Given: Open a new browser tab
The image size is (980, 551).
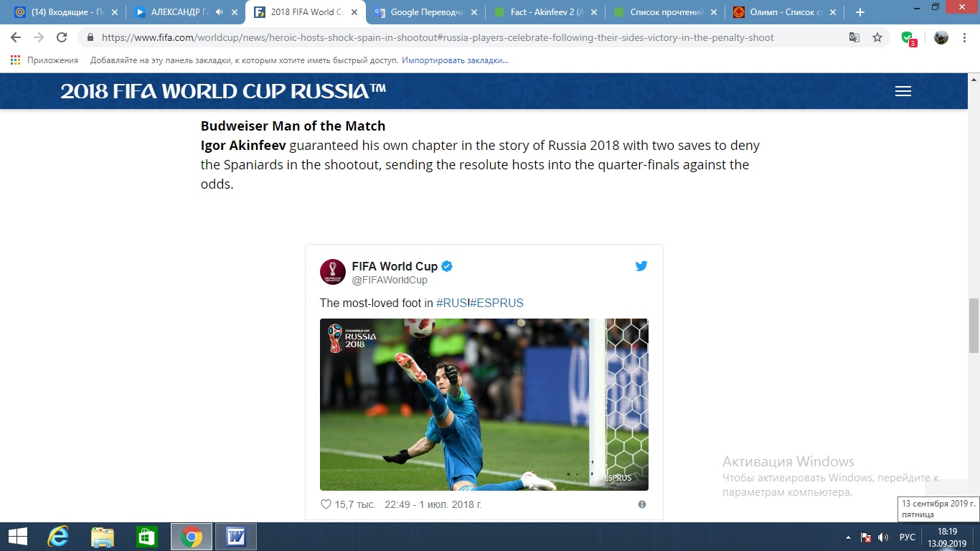Looking at the screenshot, I should [860, 12].
